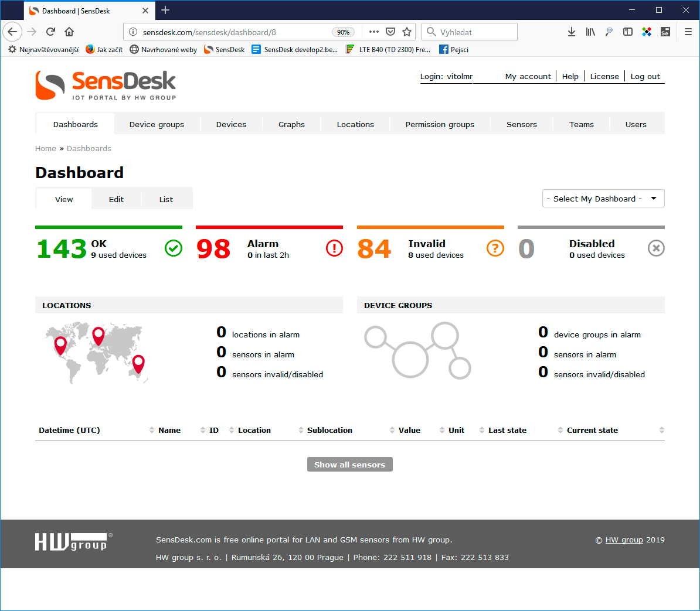Go to the browser Home icon
This screenshot has width=700, height=611.
[69, 32]
